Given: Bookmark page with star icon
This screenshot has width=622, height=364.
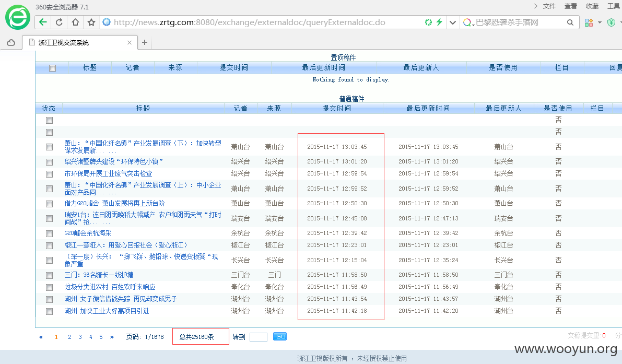Looking at the screenshot, I should [x=91, y=22].
